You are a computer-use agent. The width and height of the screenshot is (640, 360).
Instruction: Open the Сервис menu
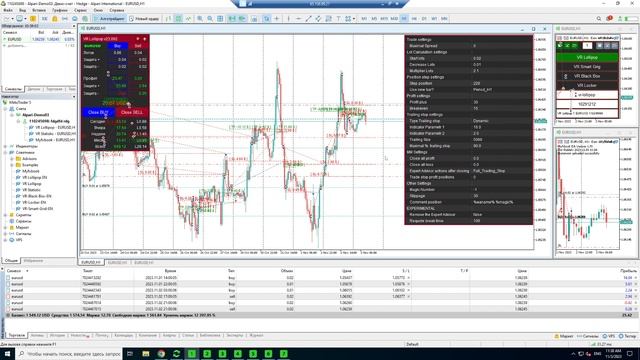point(80,10)
